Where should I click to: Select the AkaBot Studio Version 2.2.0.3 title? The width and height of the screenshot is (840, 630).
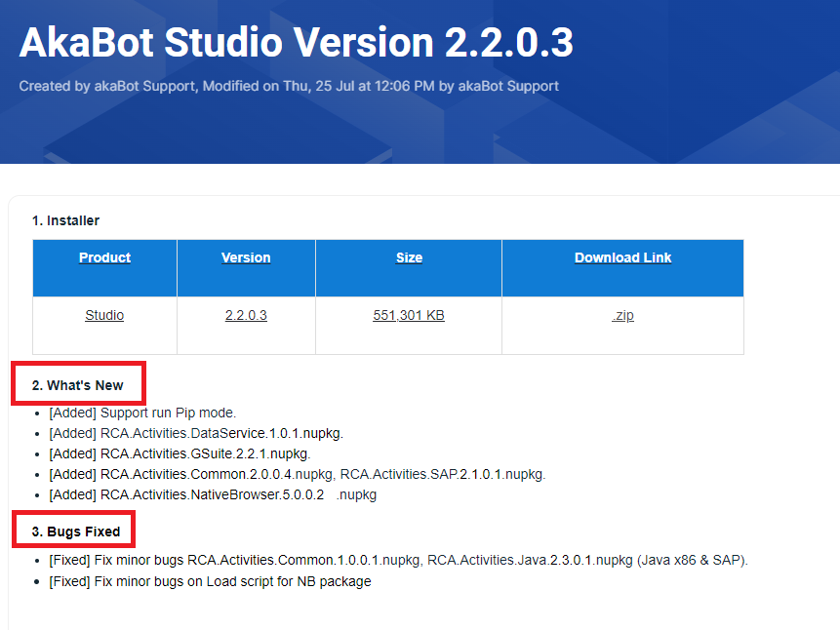(x=297, y=42)
